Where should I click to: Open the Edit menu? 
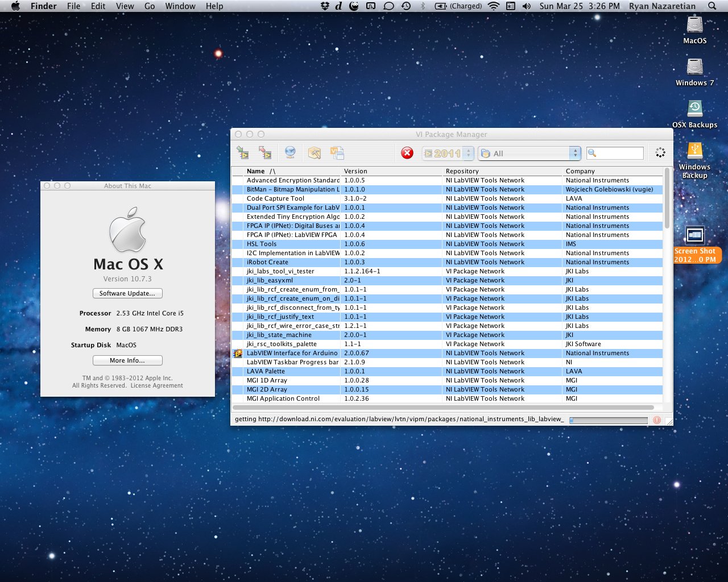(x=98, y=6)
